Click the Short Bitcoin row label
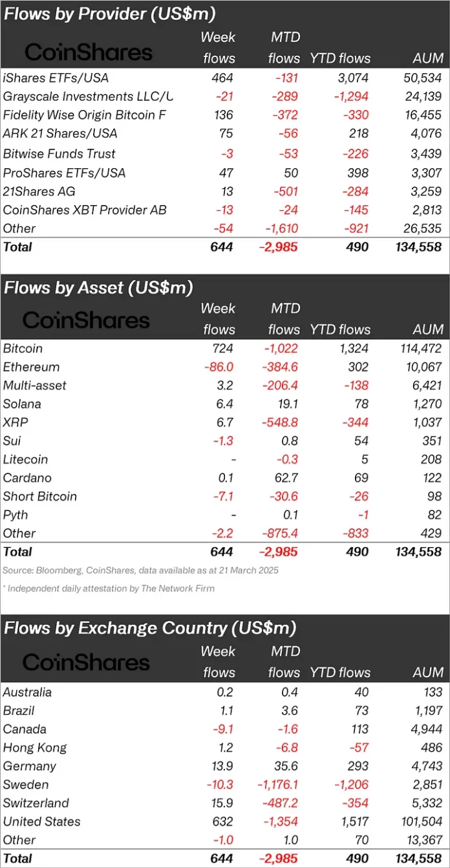Viewport: 450px width, 868px height. (39, 496)
